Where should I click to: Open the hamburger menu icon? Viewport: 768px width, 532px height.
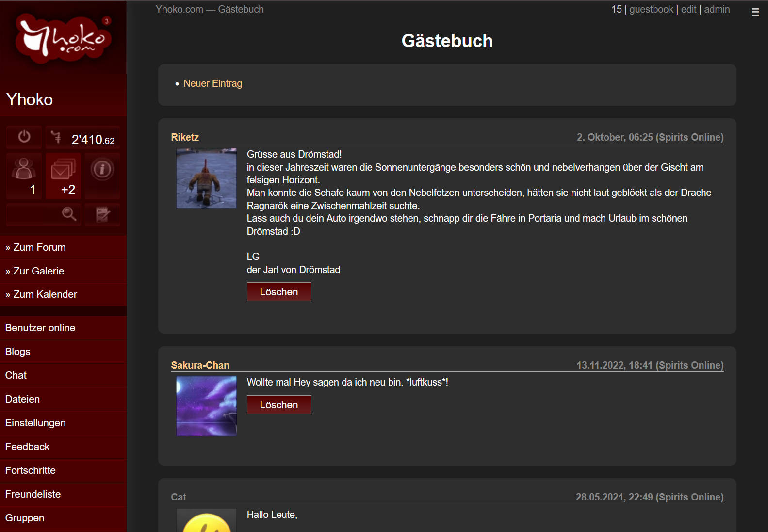click(x=755, y=12)
